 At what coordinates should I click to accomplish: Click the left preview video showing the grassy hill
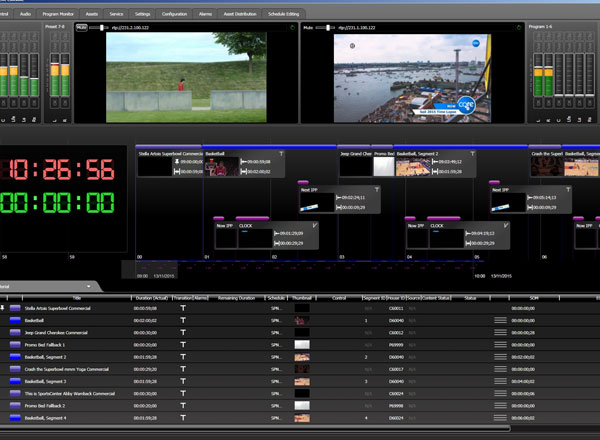(186, 77)
